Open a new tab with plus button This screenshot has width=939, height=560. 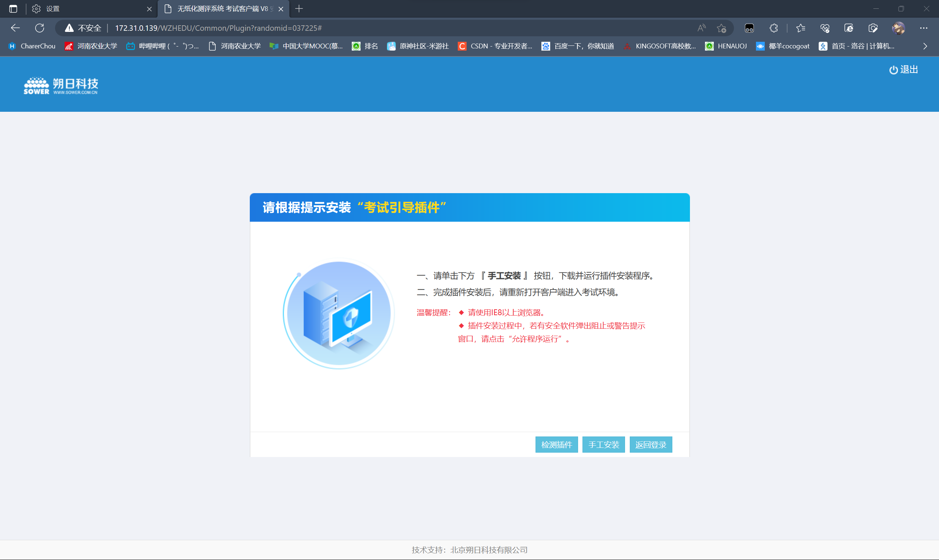(x=299, y=9)
